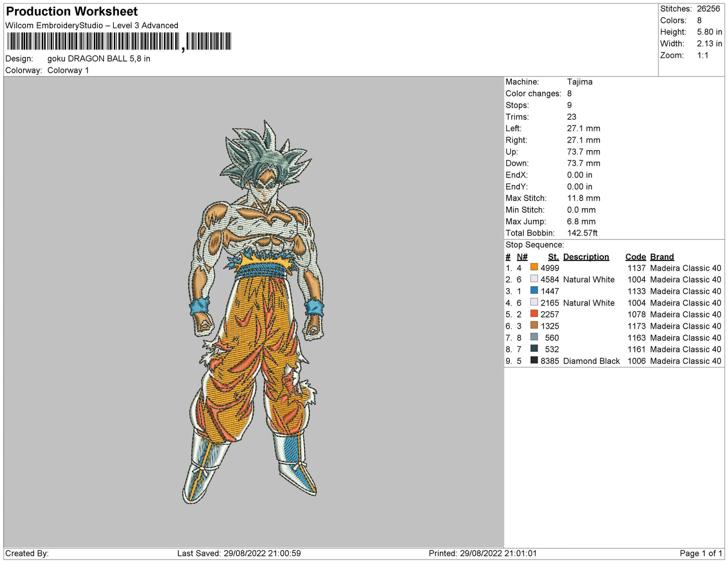Click 'Printed: 29/08/2022 21:01:01' footer text
728x563 pixels.
pyautogui.click(x=483, y=553)
